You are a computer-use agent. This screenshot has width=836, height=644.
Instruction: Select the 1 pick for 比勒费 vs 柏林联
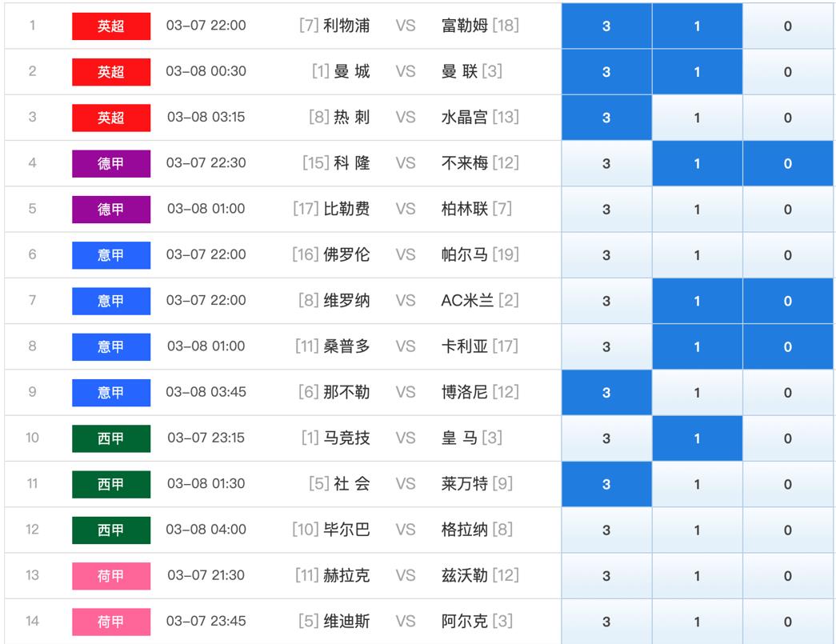[x=697, y=209]
